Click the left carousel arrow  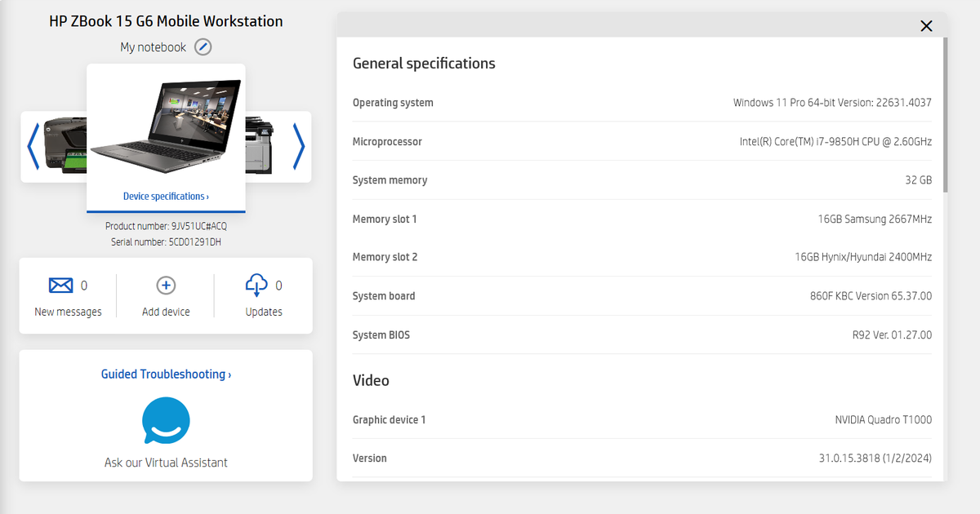33,147
